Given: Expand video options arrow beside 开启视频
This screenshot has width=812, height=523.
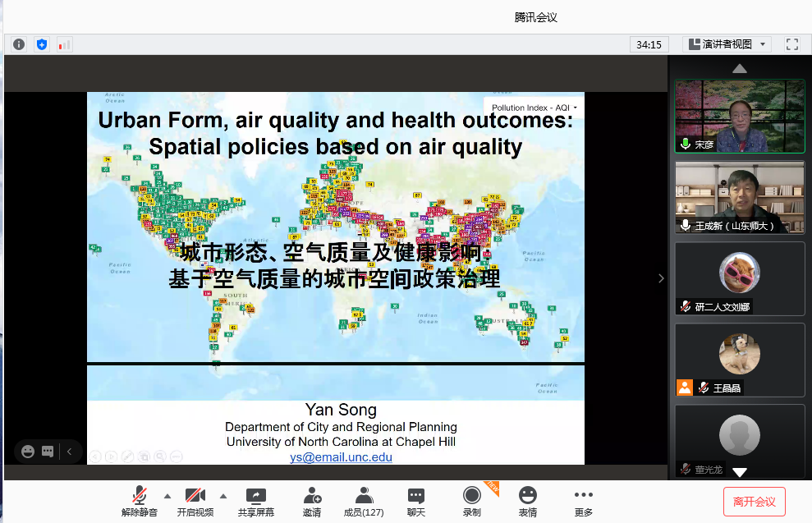Looking at the screenshot, I should tap(223, 496).
